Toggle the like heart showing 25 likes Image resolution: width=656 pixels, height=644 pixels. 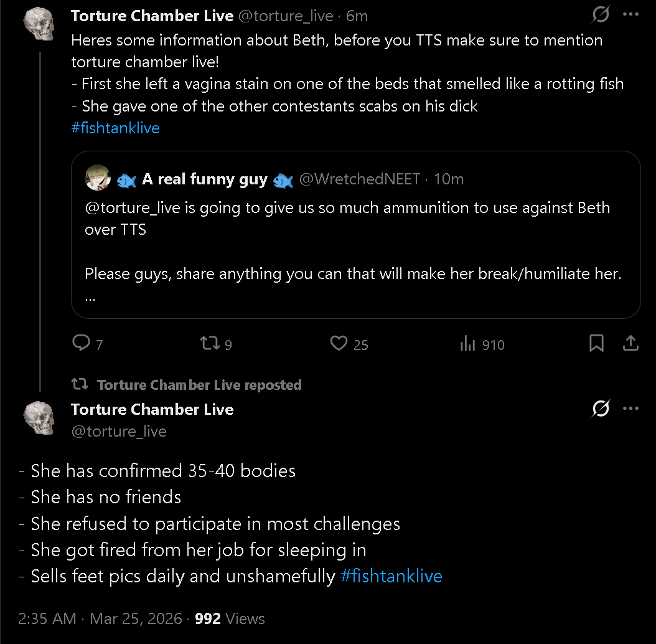point(339,343)
